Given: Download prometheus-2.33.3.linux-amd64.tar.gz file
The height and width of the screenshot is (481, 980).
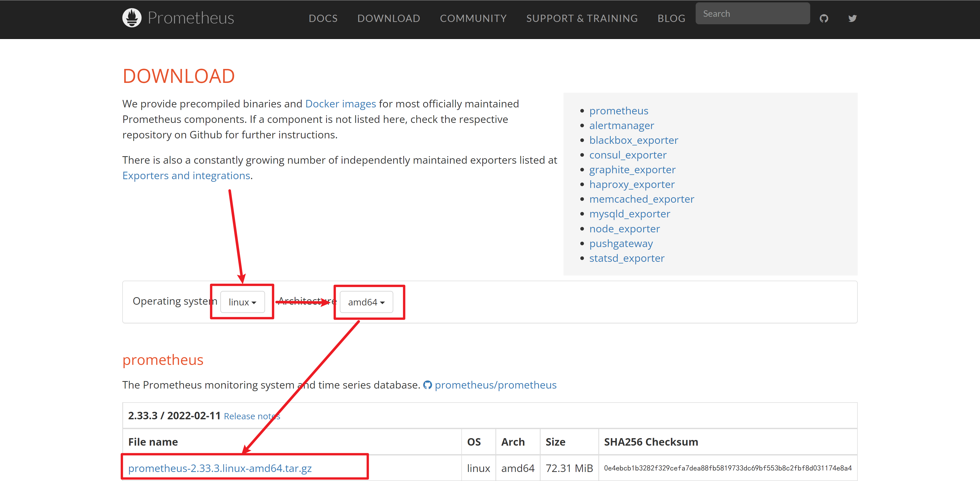Looking at the screenshot, I should pyautogui.click(x=220, y=468).
